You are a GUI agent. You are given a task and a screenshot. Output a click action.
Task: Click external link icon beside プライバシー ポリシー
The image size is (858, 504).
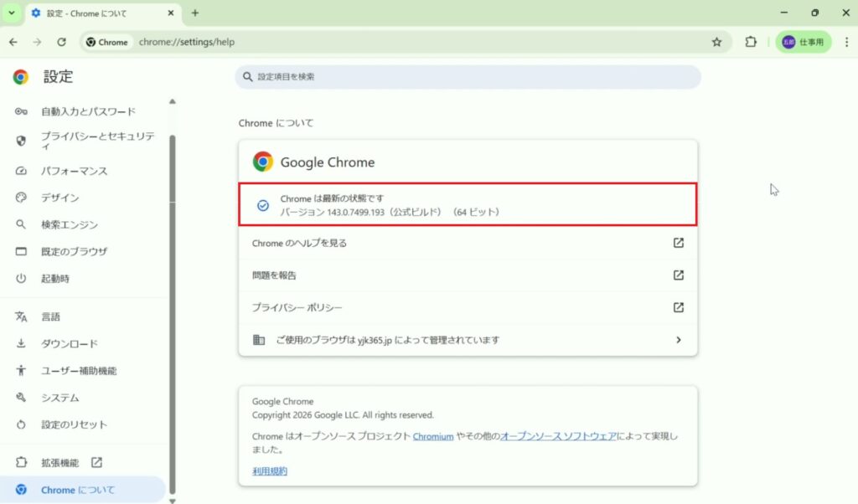click(679, 307)
